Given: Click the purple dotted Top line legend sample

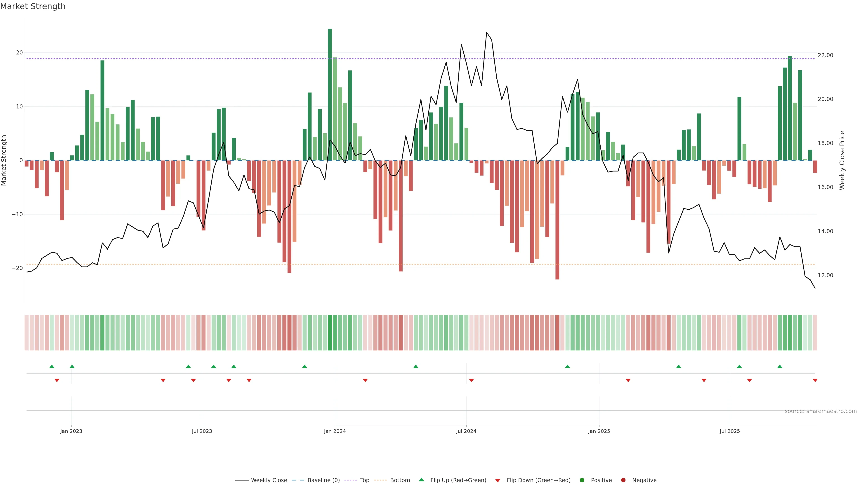Looking at the screenshot, I should click(351, 480).
